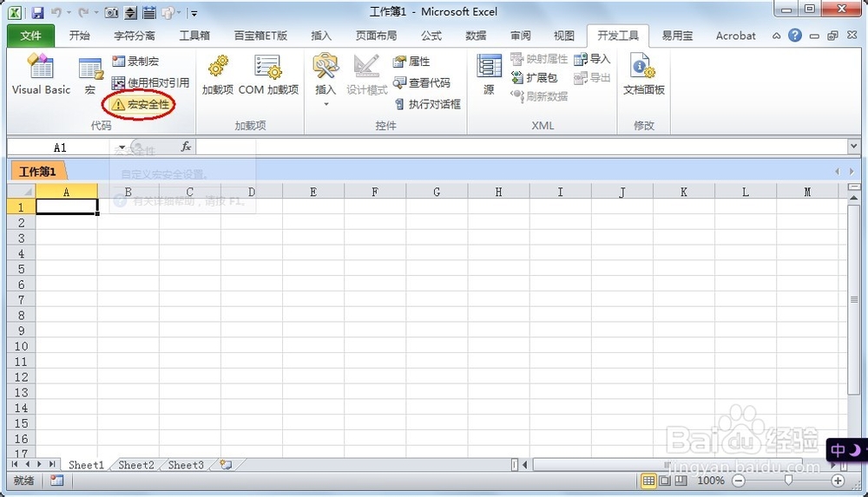Click the zoom in plus button

(x=838, y=481)
